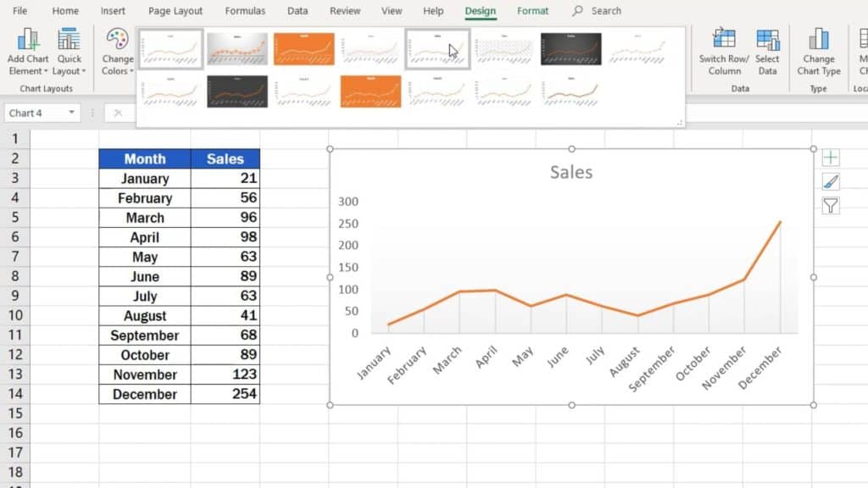Switch to the chart Format tab
Viewport: 868px width, 488px height.
click(532, 10)
